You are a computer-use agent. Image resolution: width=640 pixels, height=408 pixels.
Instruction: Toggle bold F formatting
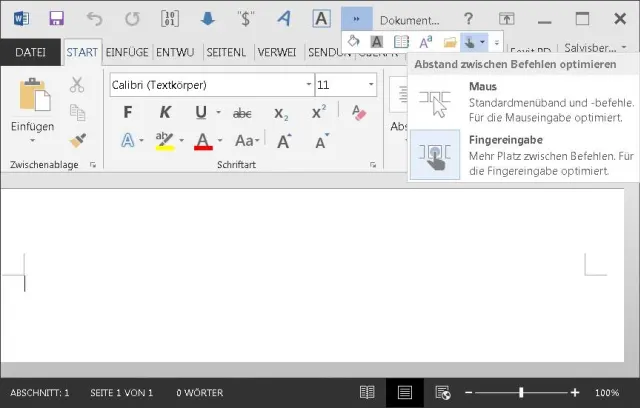(x=128, y=112)
